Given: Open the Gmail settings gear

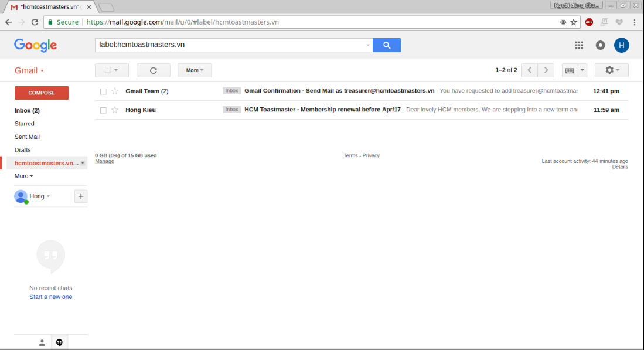Looking at the screenshot, I should click(611, 70).
